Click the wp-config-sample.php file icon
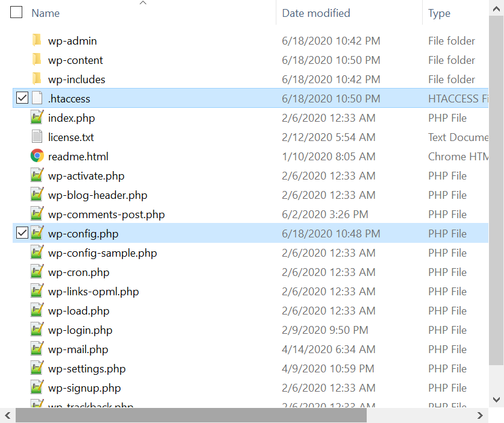Image resolution: width=504 pixels, height=423 pixels. coord(37,252)
